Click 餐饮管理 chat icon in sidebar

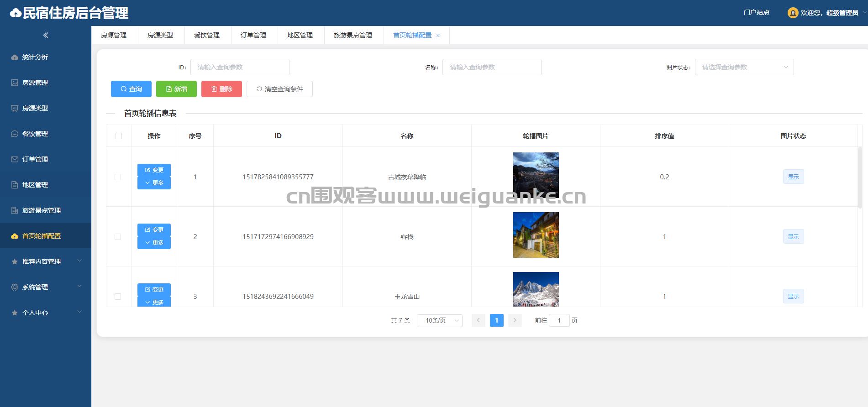15,134
